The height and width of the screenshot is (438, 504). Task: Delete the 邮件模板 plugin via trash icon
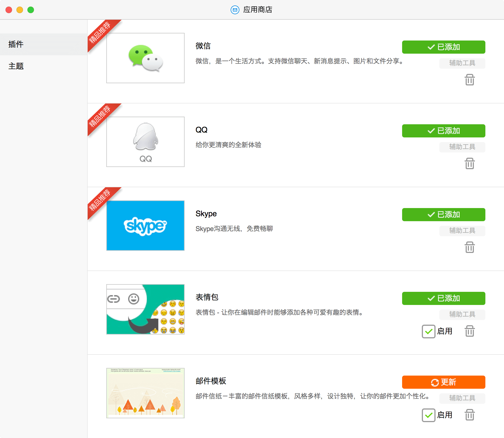(x=469, y=415)
